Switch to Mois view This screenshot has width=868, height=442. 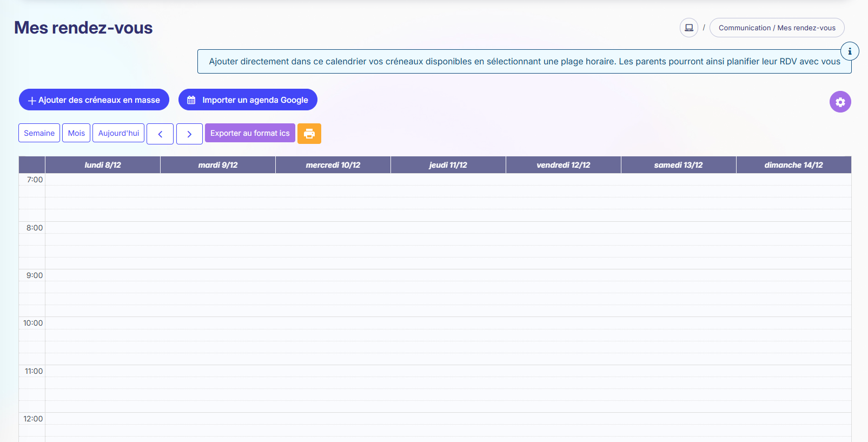[x=76, y=133]
